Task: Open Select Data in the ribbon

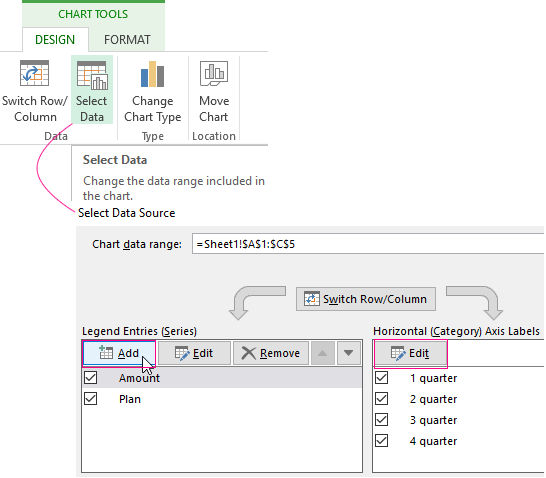Action: coord(92,90)
